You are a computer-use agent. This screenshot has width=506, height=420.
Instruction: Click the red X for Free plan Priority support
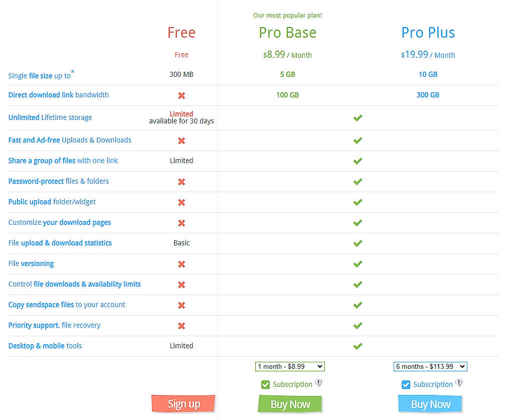[181, 325]
